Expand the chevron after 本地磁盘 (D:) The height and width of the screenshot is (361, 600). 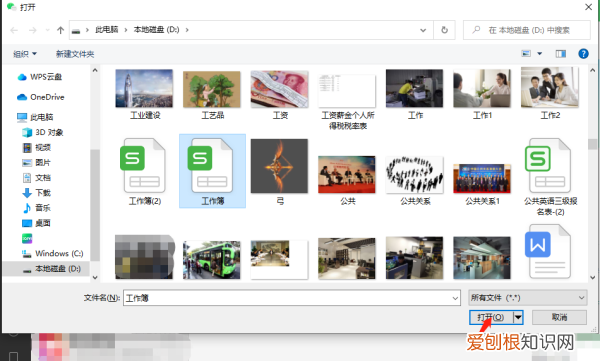[187, 29]
